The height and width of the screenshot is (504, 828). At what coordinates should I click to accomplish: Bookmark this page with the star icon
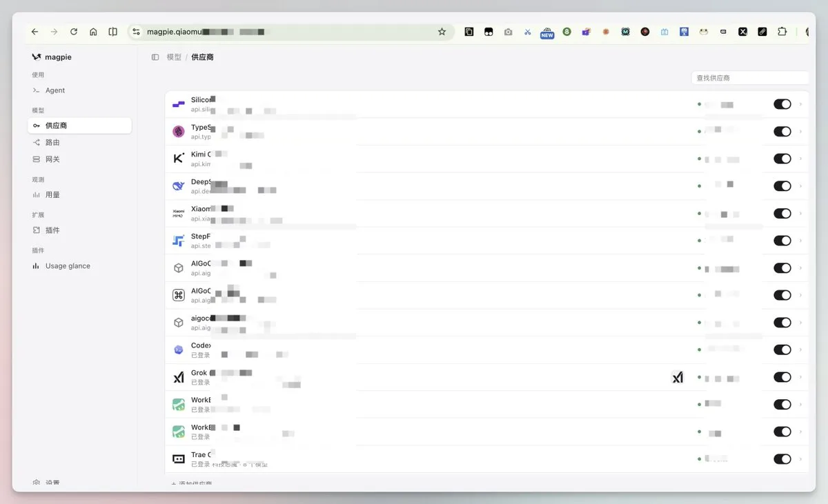point(442,32)
